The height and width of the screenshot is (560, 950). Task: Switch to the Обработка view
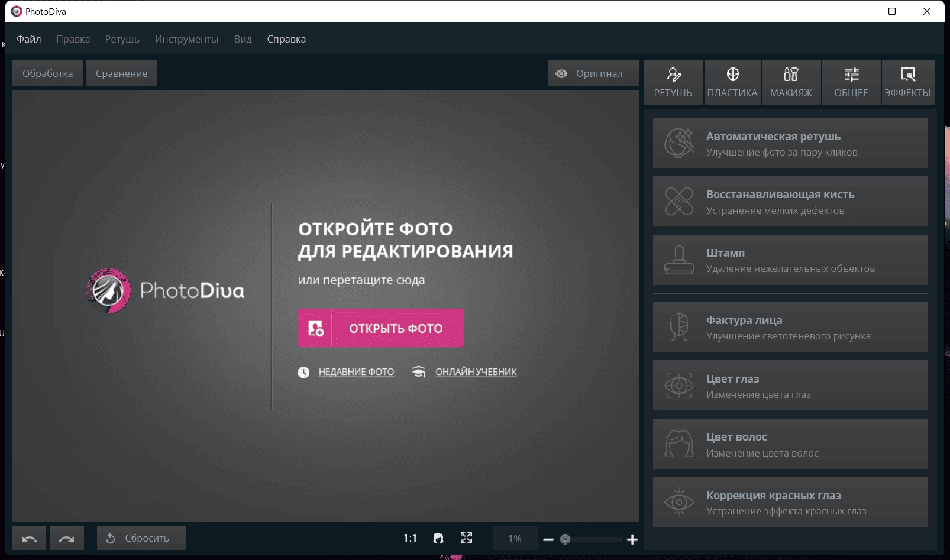coord(48,73)
